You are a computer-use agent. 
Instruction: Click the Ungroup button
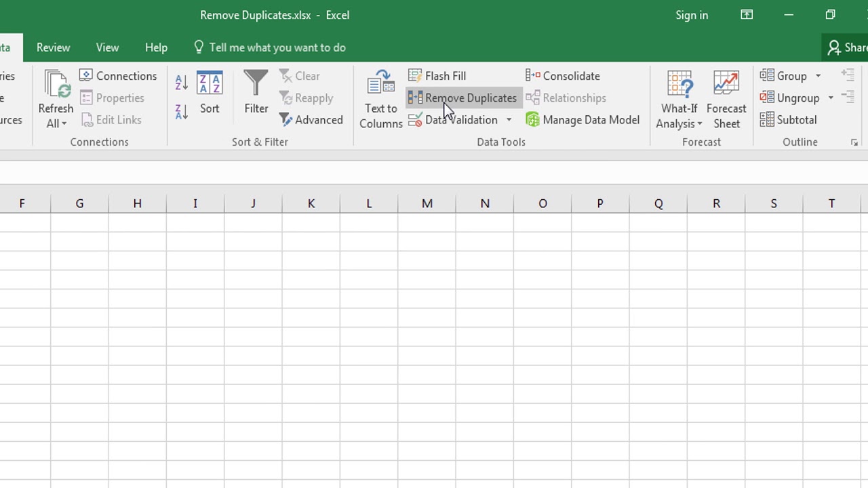pyautogui.click(x=789, y=98)
